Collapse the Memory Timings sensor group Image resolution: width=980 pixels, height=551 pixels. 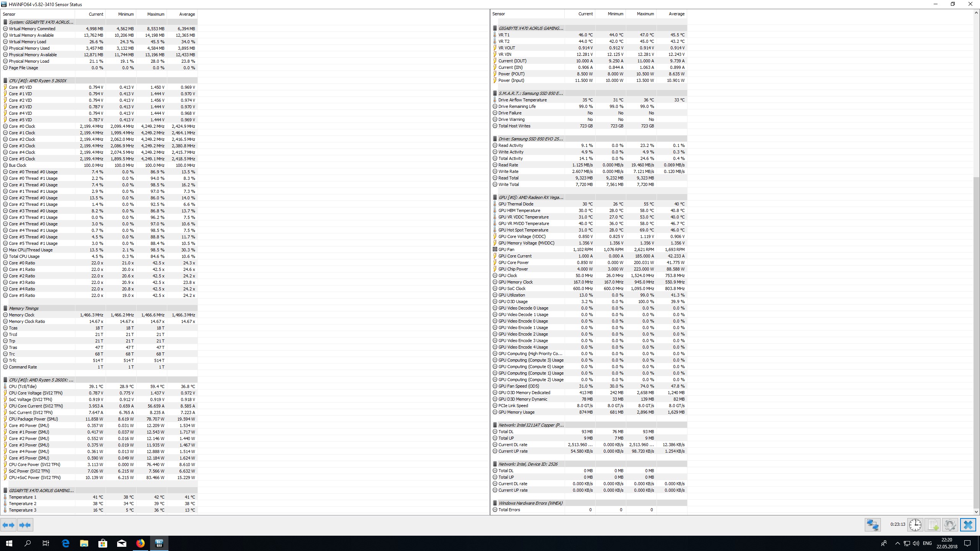coord(23,308)
